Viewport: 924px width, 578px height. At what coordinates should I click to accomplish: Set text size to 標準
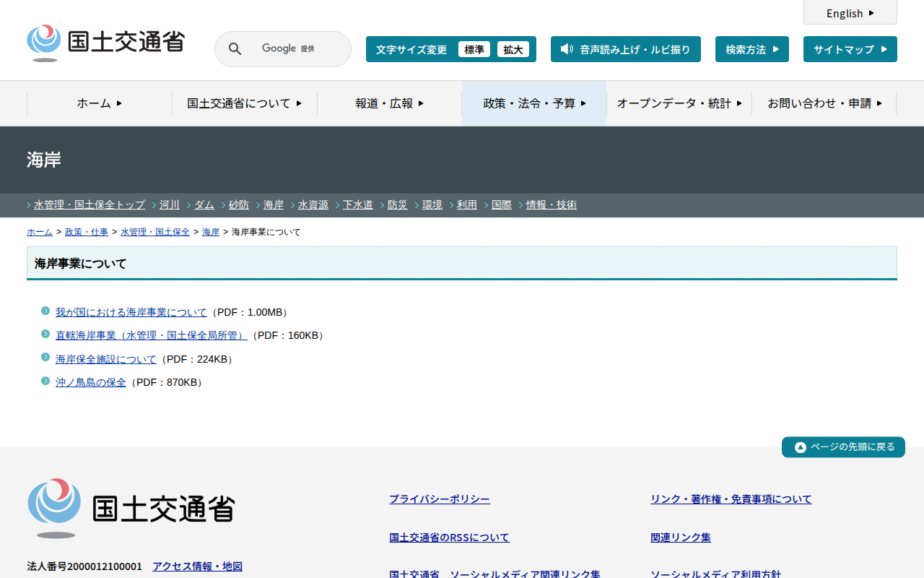(x=474, y=49)
